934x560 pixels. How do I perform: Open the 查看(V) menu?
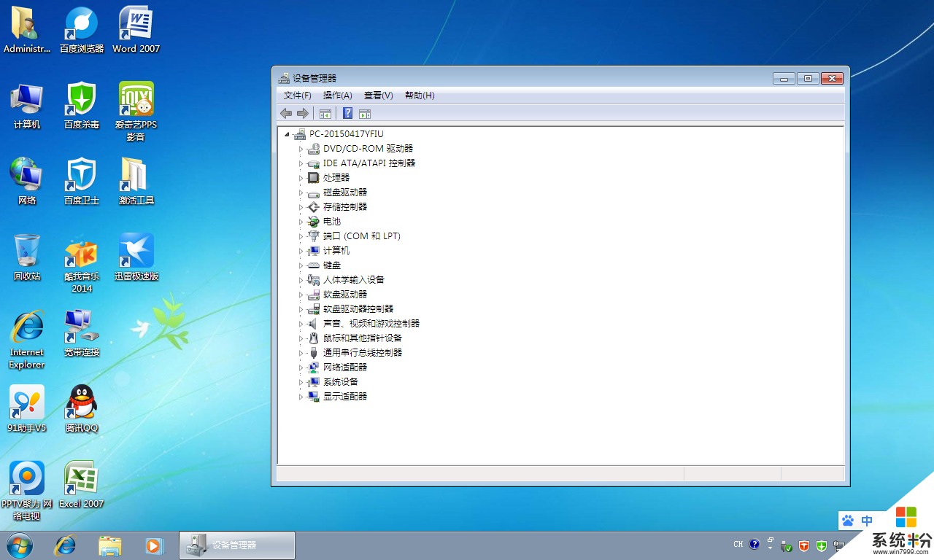pyautogui.click(x=378, y=96)
